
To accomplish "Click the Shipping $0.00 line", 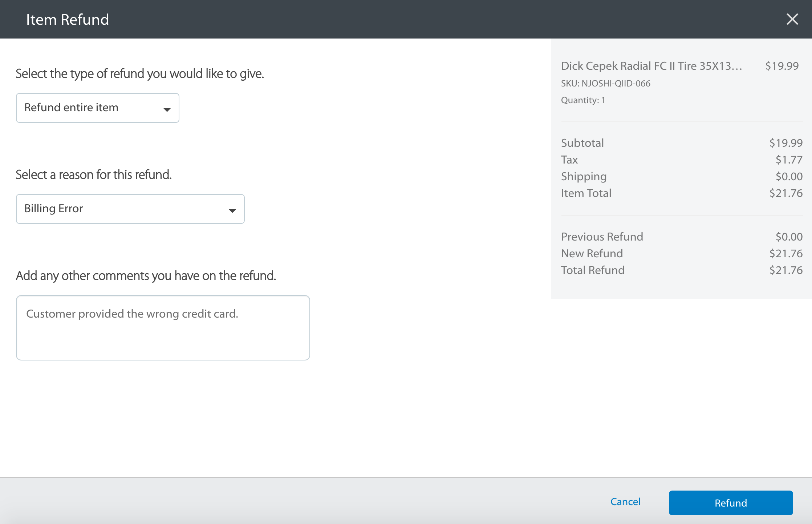I will point(584,176).
